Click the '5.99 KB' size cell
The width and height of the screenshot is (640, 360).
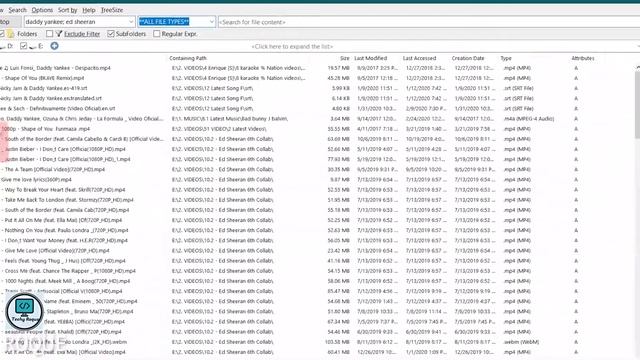coord(340,88)
